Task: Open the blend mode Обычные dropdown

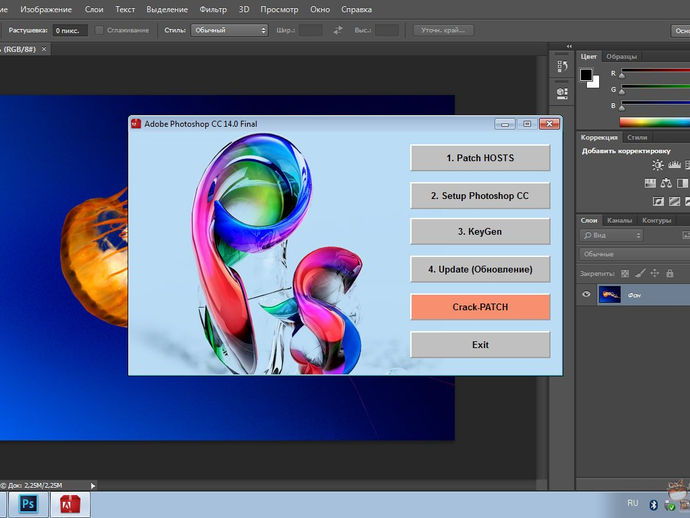Action: (x=634, y=254)
